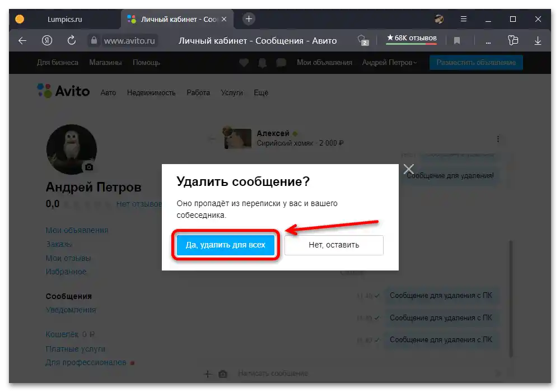This screenshot has width=560, height=392.
Task: Click the padlock site security icon
Action: point(94,40)
